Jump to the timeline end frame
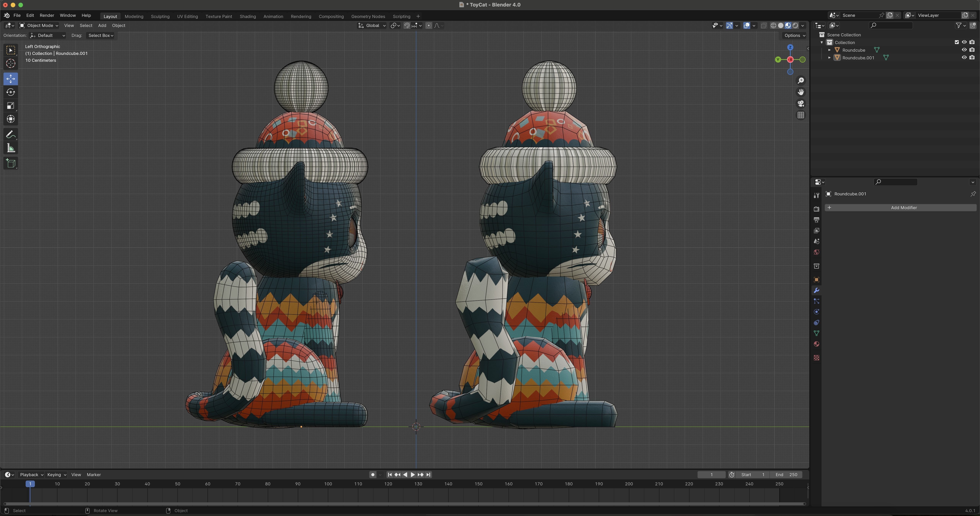This screenshot has height=516, width=980. click(x=428, y=474)
